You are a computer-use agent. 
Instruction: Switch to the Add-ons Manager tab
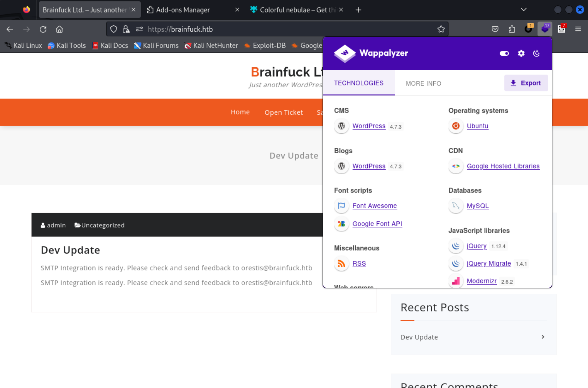[x=192, y=10]
